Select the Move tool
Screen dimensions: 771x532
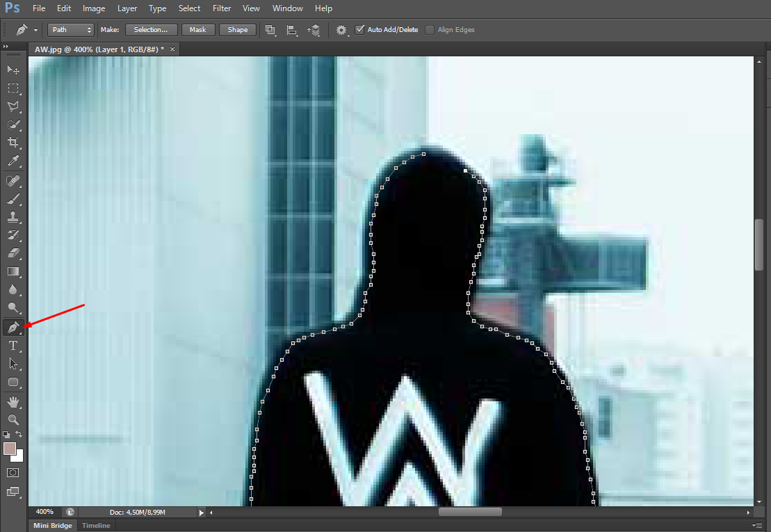tap(13, 70)
